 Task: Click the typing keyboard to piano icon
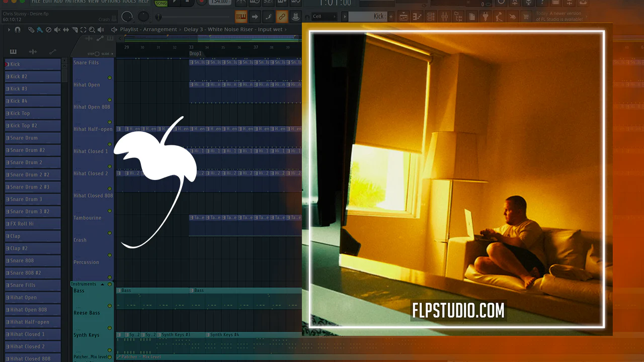pos(241,17)
